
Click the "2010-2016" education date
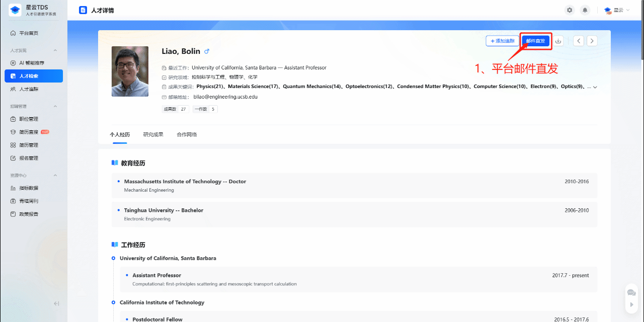tap(577, 182)
